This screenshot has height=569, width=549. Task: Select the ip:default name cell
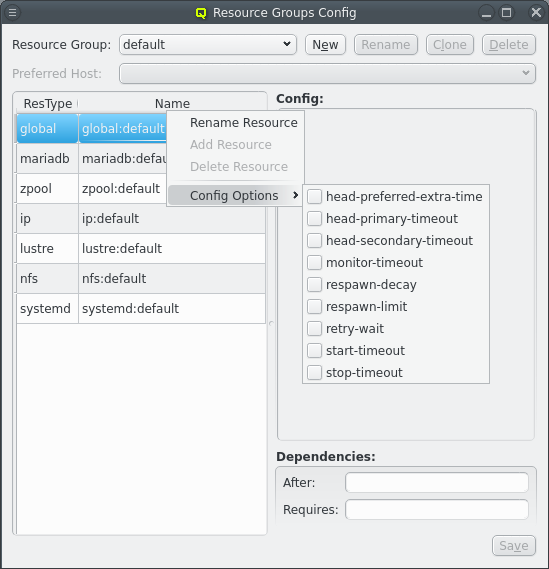[x=172, y=219]
